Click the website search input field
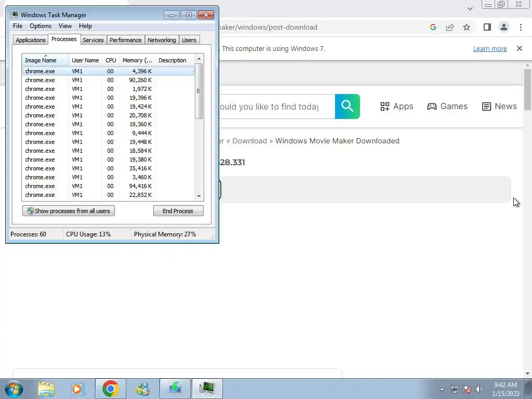The height and width of the screenshot is (399, 532). click(x=277, y=107)
